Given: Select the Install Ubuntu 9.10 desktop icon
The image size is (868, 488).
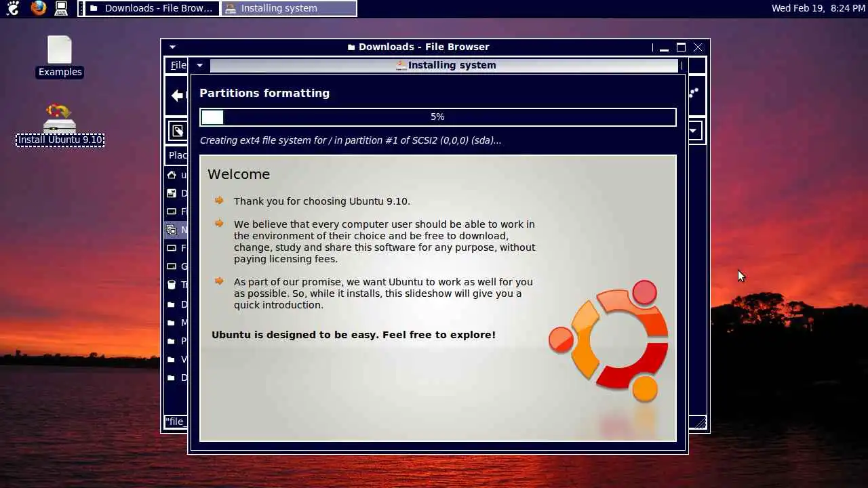Looking at the screenshot, I should coord(60,125).
